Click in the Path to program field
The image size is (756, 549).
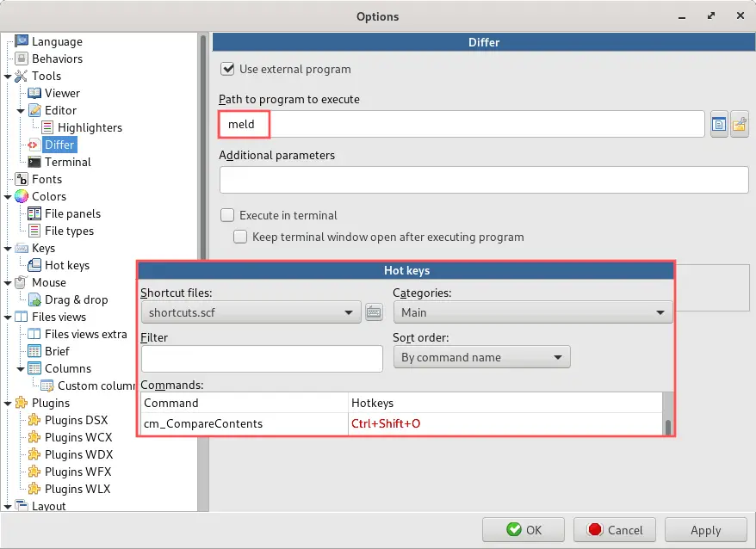[462, 125]
